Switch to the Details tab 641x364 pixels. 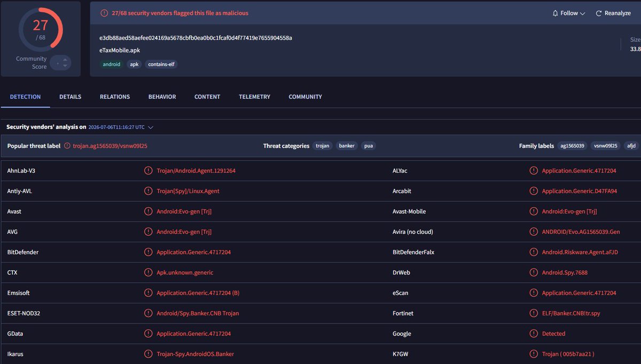(70, 97)
